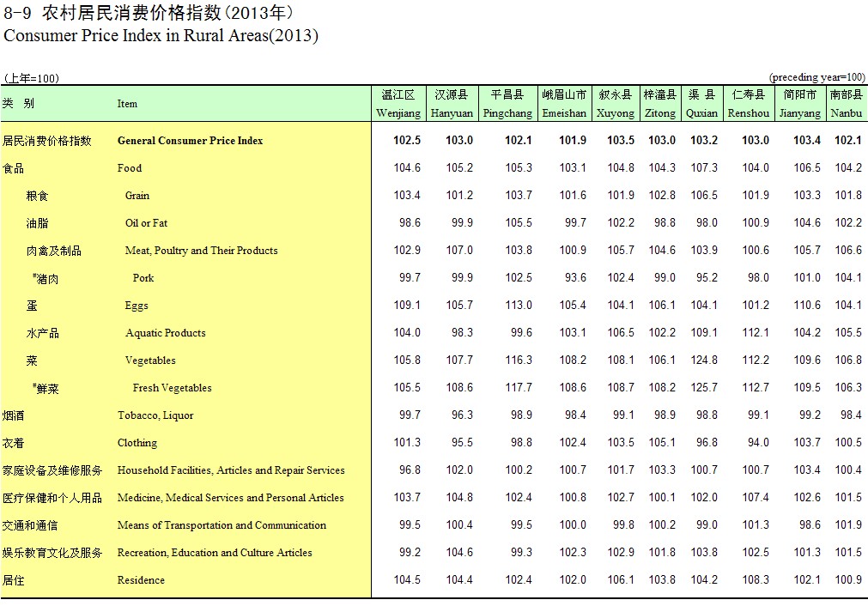Click the 'Pork' row label
This screenshot has width=868, height=612.
pyautogui.click(x=143, y=278)
